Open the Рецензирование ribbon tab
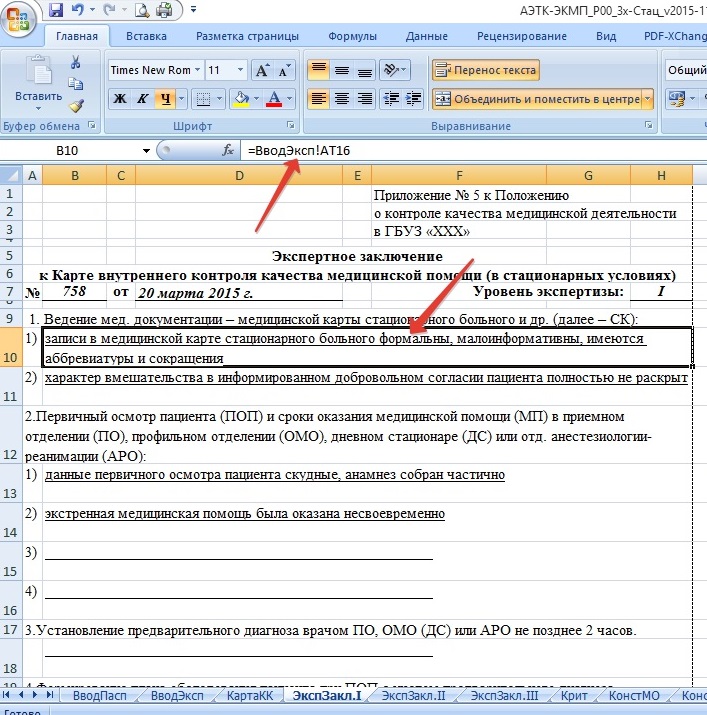Viewport: 707px width, 715px height. click(x=521, y=36)
